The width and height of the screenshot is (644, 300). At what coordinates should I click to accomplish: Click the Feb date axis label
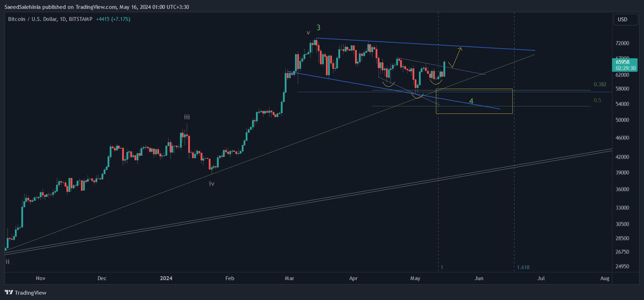[x=230, y=278]
